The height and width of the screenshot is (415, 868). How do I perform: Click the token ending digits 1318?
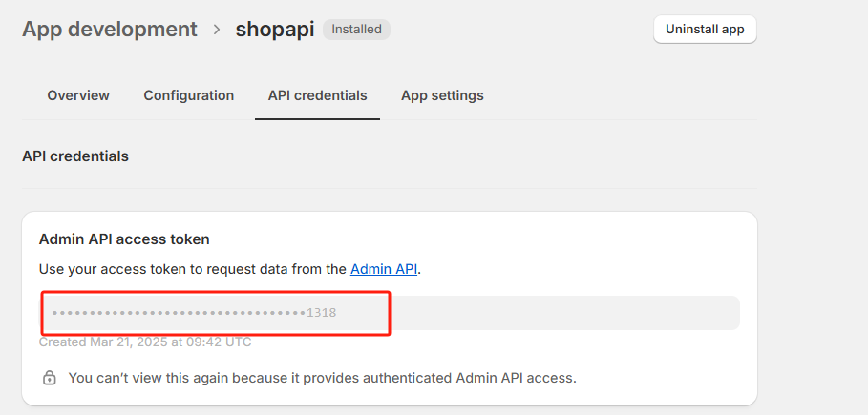322,313
